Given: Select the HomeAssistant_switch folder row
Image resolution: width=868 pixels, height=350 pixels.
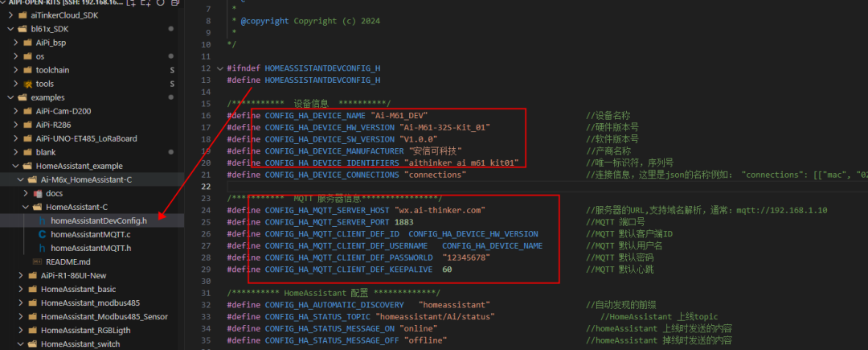Looking at the screenshot, I should click(x=92, y=344).
